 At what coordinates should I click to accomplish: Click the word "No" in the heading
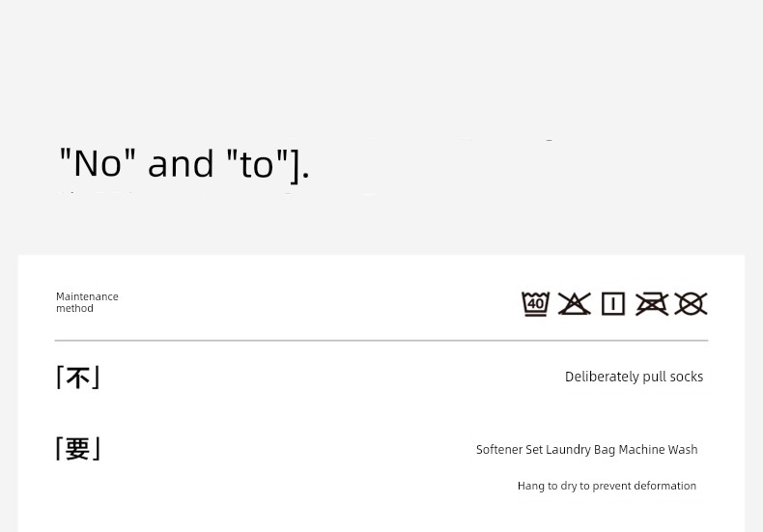click(x=98, y=164)
